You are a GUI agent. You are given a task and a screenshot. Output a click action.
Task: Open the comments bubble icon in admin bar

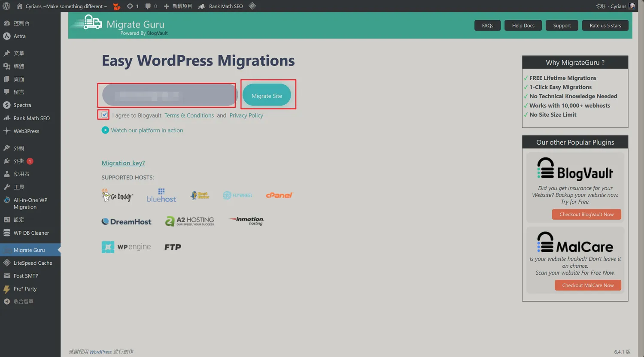click(148, 6)
